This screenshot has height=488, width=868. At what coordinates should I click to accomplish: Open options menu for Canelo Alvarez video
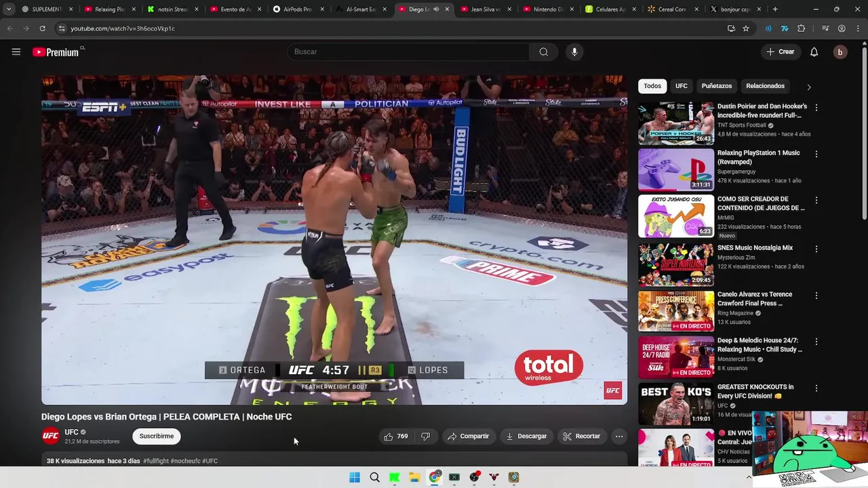(816, 296)
